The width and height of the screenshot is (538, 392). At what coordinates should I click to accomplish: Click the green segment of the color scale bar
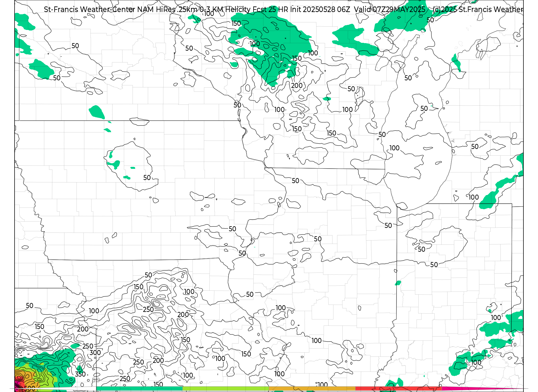point(139,389)
